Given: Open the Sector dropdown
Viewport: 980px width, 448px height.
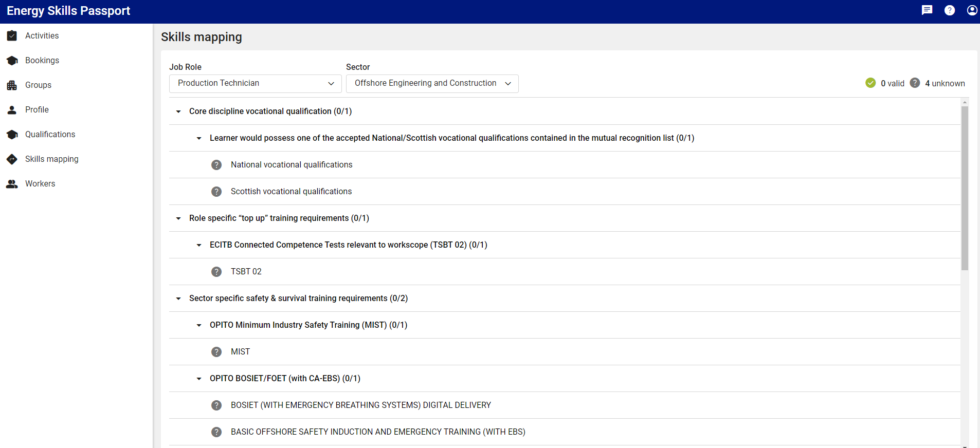Looking at the screenshot, I should (432, 83).
